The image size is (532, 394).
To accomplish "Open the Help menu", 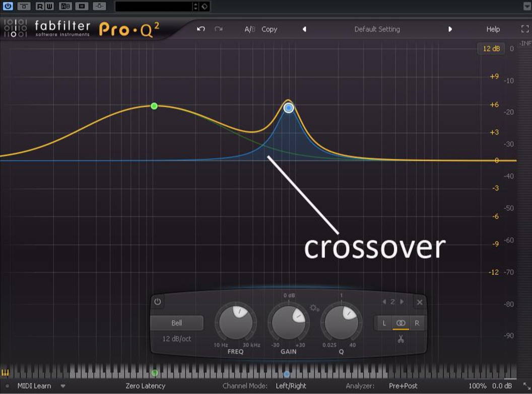I will point(493,29).
